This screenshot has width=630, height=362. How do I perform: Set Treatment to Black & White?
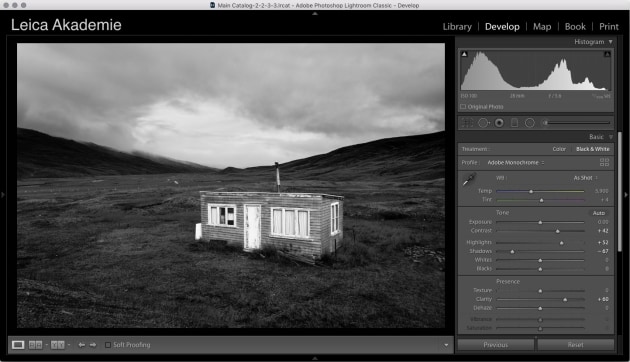pyautogui.click(x=593, y=149)
